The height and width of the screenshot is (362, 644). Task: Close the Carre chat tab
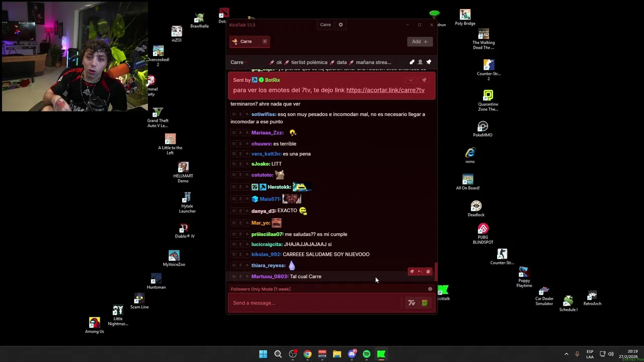[x=265, y=41]
